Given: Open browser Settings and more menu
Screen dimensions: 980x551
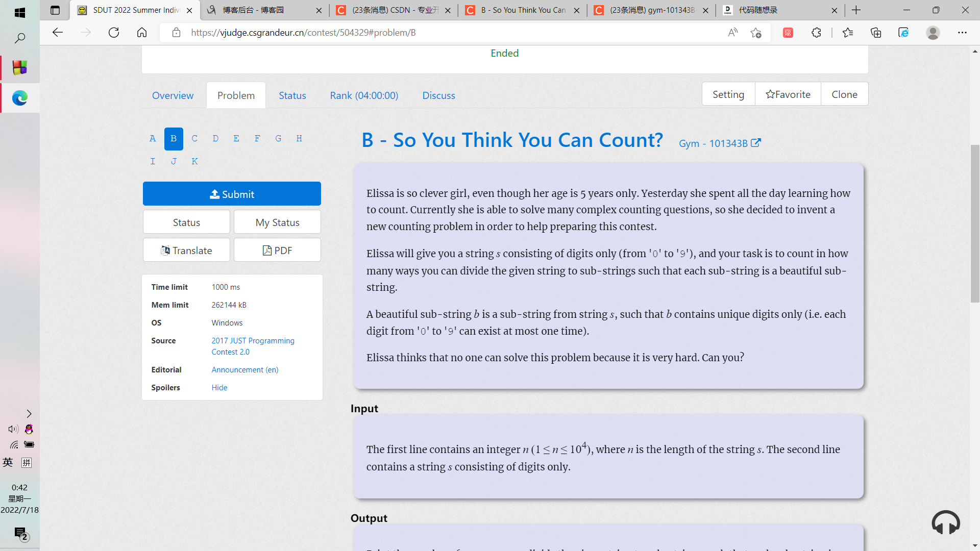Looking at the screenshot, I should (x=962, y=33).
